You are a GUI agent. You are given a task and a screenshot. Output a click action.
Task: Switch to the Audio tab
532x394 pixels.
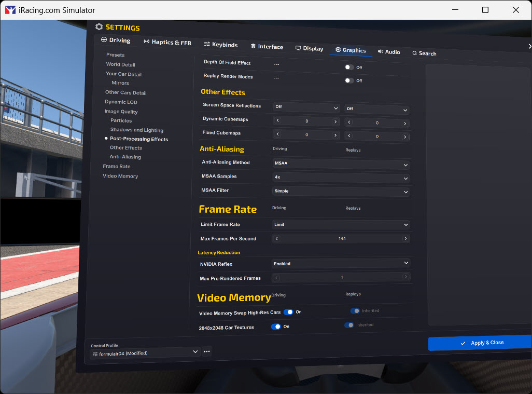click(x=389, y=52)
